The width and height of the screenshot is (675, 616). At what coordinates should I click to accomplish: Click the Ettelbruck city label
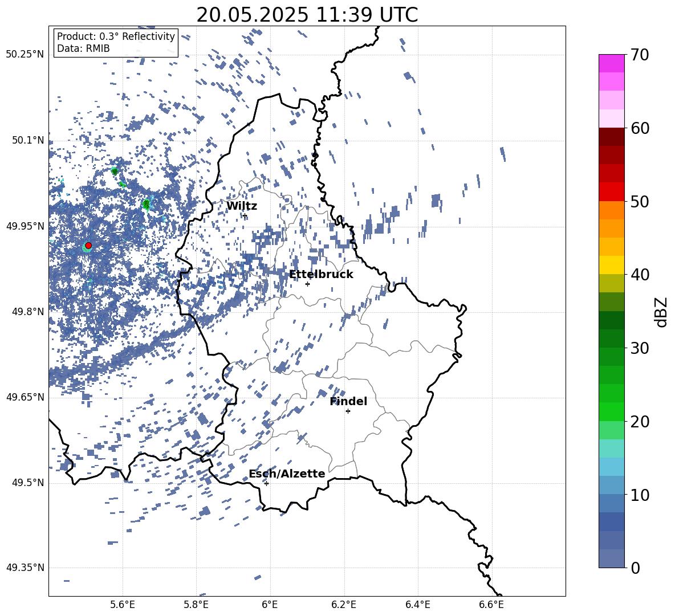[x=321, y=275]
